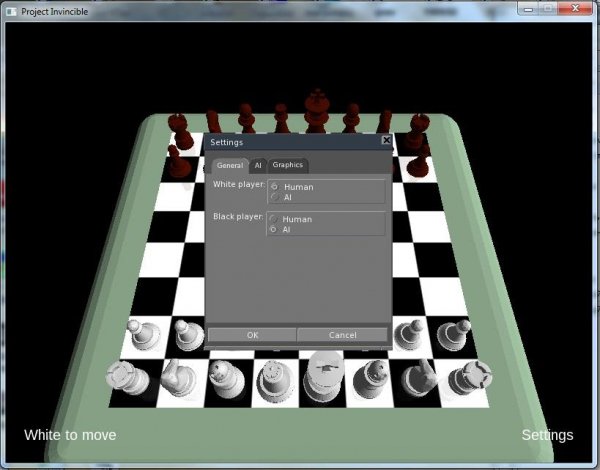Screen dimensions: 600x470
Task: Close the Project Invincible window
Action: 575,8
